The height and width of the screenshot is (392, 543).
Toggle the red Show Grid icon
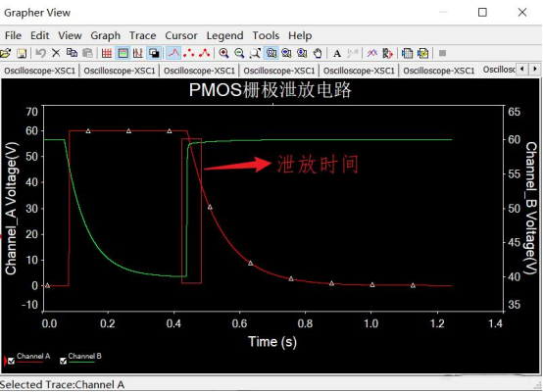pyautogui.click(x=107, y=53)
